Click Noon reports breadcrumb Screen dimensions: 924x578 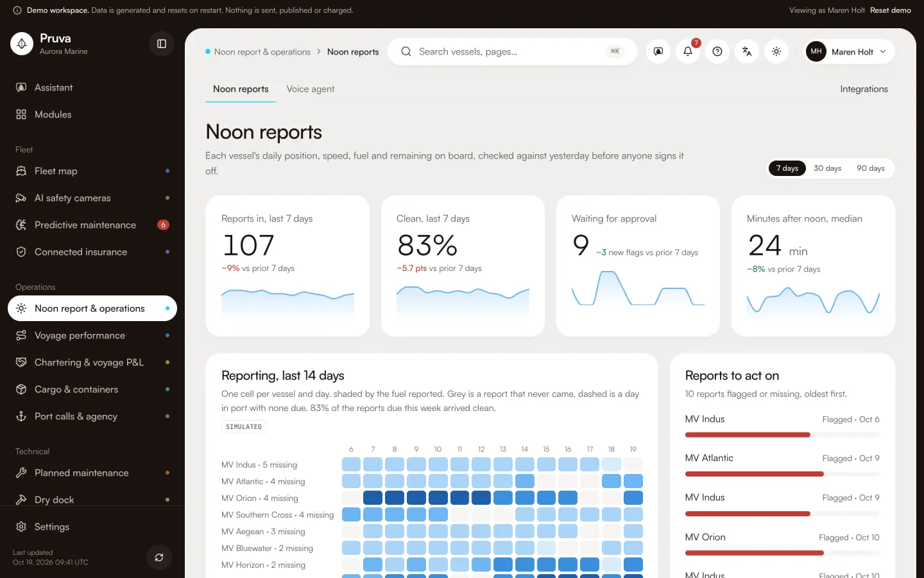[353, 52]
